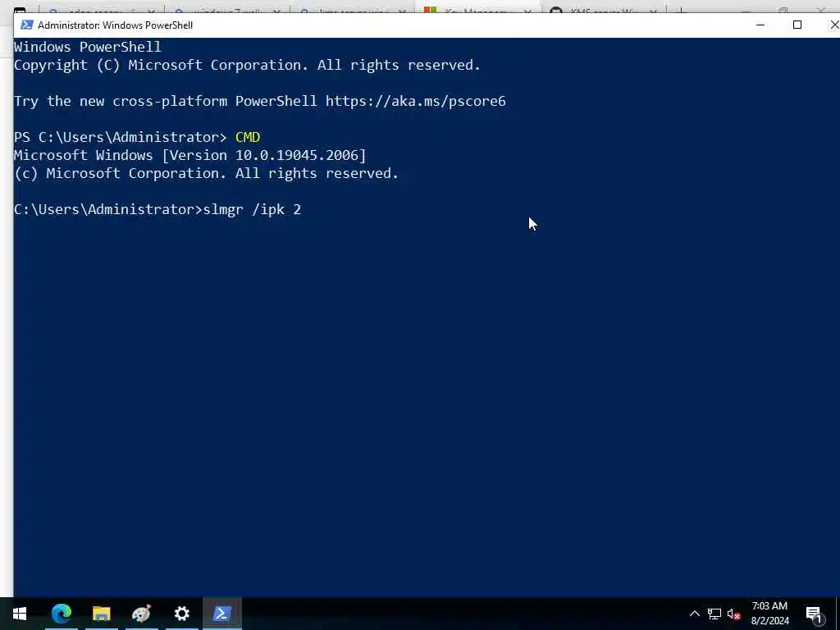
Task: Click the date 8/2/2024 in tray
Action: pos(769,621)
